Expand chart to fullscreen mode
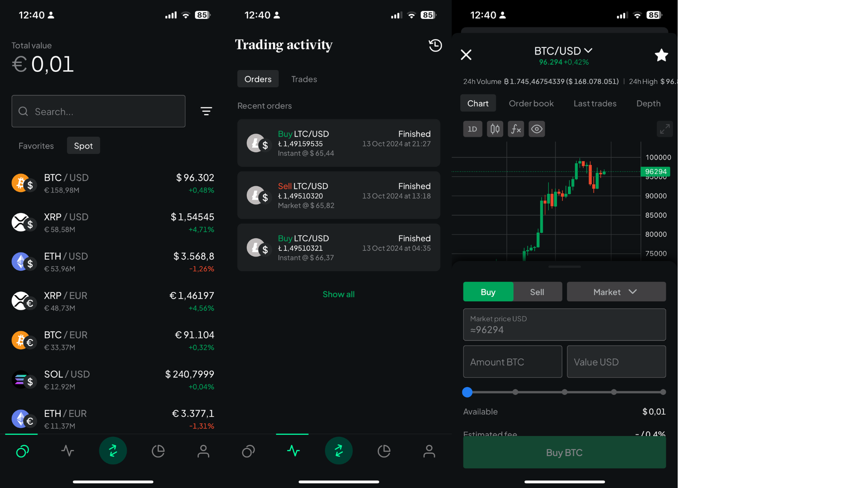868x488 pixels. pos(665,129)
